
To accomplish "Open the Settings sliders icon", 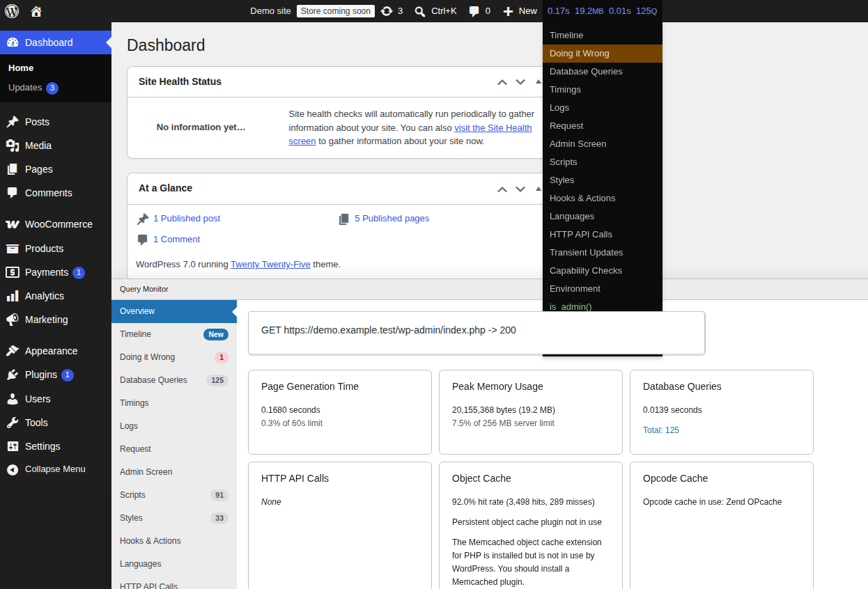I will pyautogui.click(x=13, y=446).
